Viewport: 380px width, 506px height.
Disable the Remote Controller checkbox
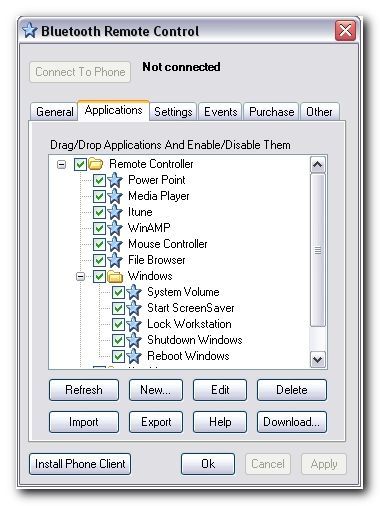coord(80,164)
